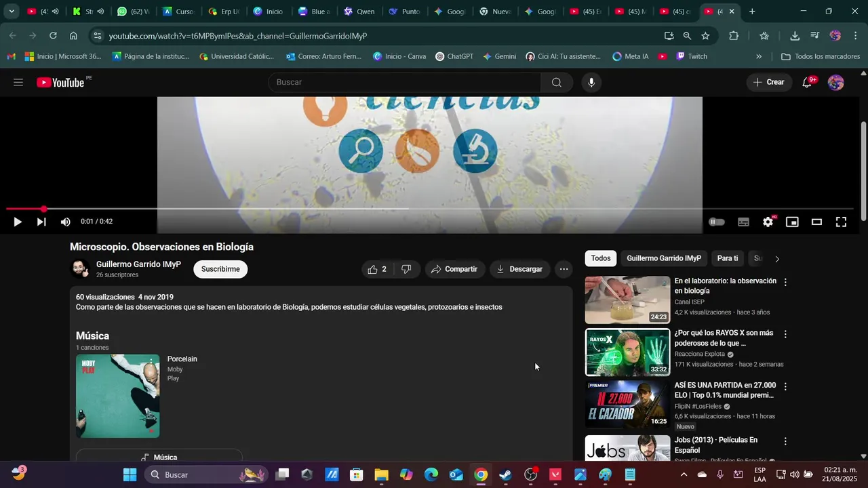Open options menu for 27.000 ELO video
The height and width of the screenshot is (488, 868).
785,386
